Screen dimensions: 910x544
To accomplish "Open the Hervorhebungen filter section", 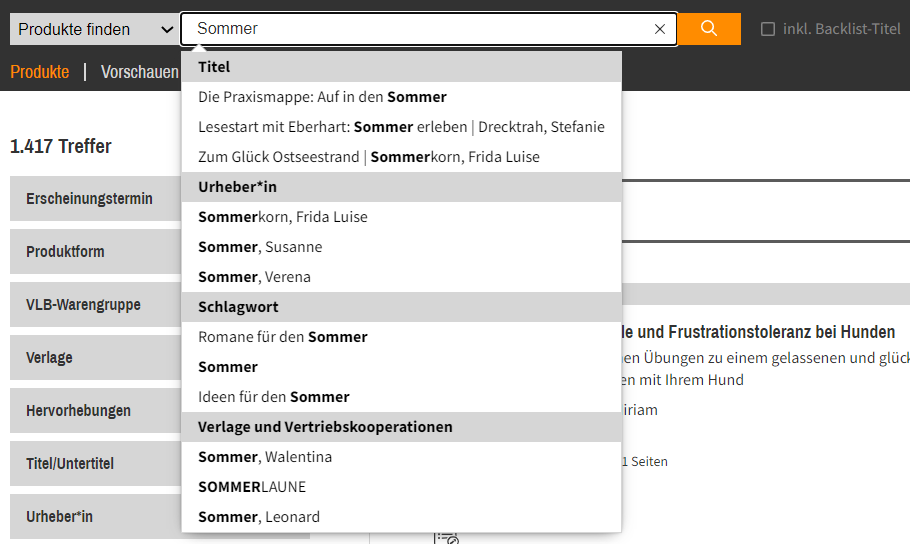I will 96,410.
